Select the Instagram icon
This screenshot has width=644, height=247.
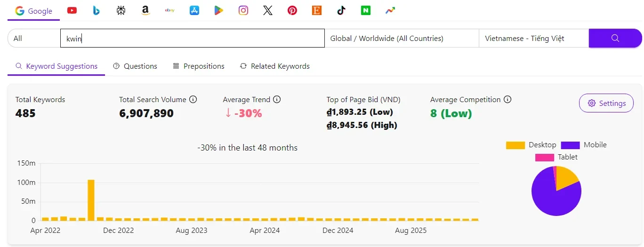pyautogui.click(x=243, y=10)
